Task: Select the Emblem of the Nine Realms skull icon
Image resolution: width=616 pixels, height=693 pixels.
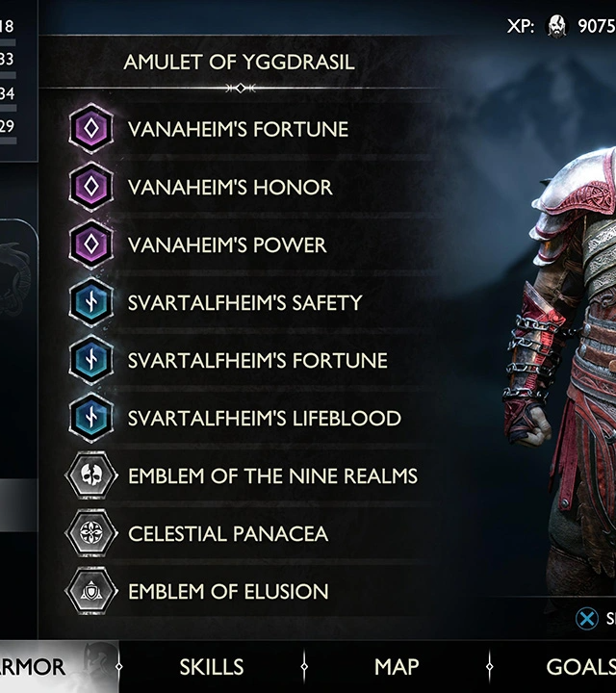Action: coord(91,475)
